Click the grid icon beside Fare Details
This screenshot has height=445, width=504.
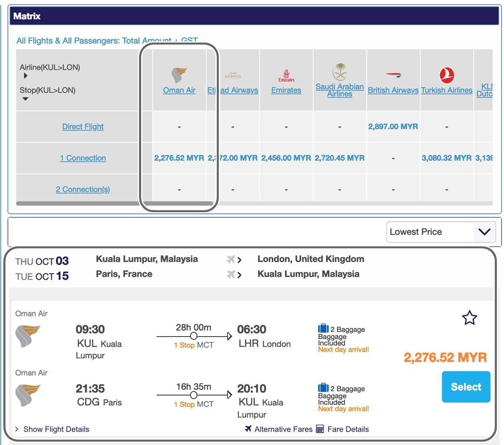click(x=320, y=429)
